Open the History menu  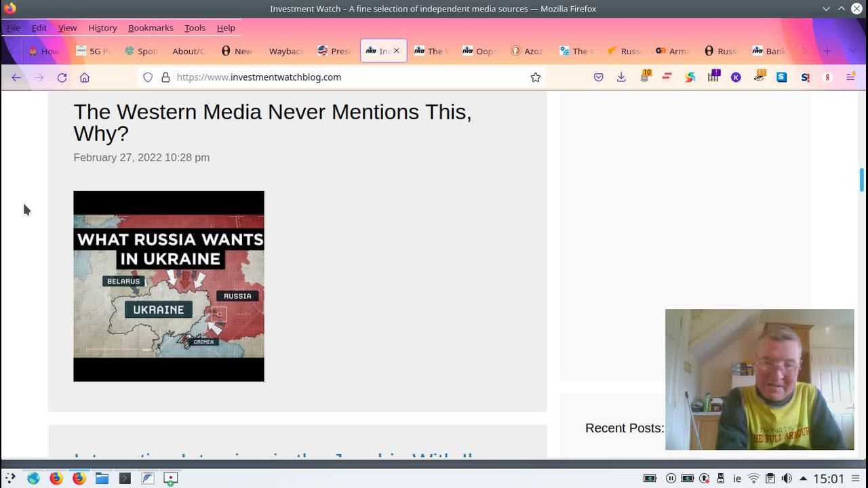(x=102, y=28)
